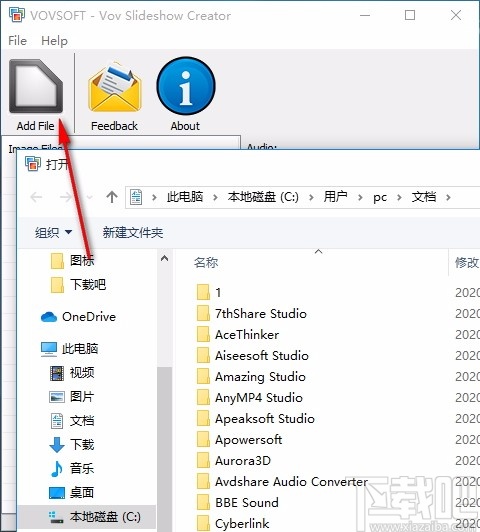The height and width of the screenshot is (532, 480).
Task: Sort by 名称 column header
Action: [206, 263]
